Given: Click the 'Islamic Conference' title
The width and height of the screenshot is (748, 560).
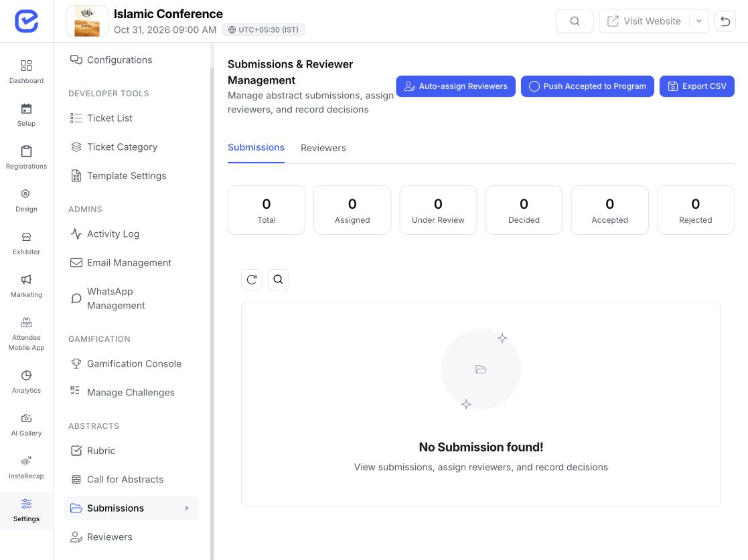Looking at the screenshot, I should 168,14.
